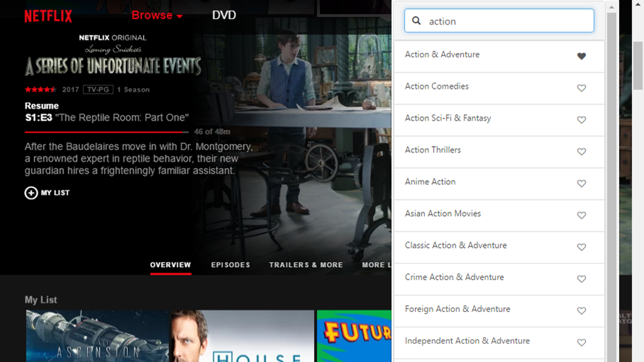The width and height of the screenshot is (644, 362).
Task: Click the search magnifier icon
Action: 416,21
